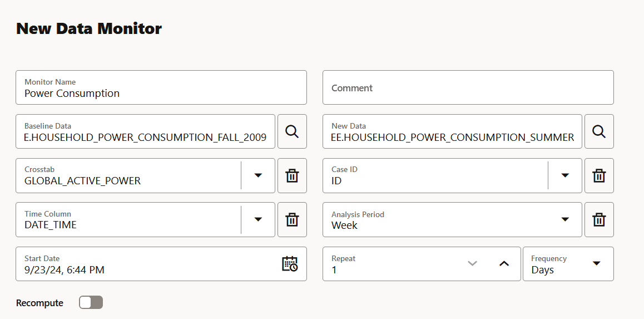644x319 pixels.
Task: Increase Repeat value with up chevron
Action: 504,264
